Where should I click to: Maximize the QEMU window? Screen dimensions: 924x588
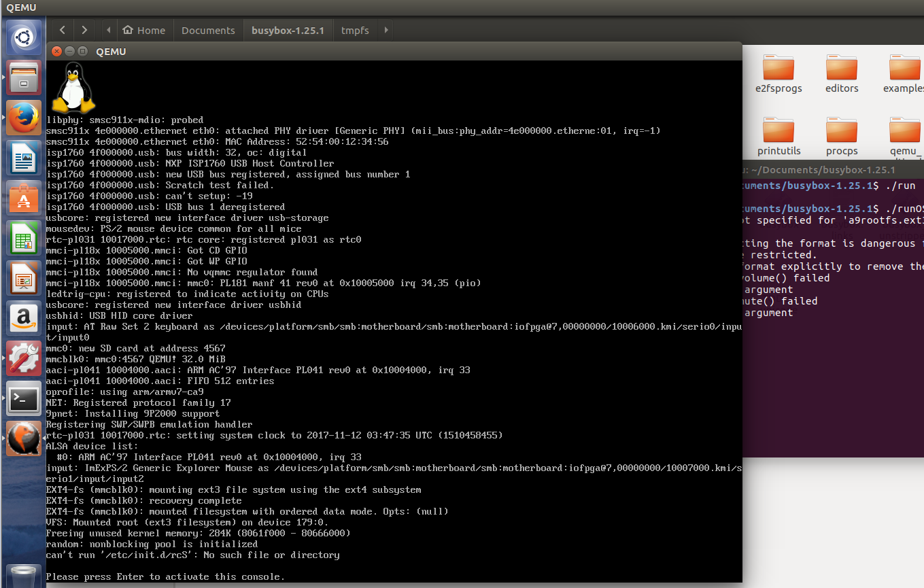(x=82, y=51)
